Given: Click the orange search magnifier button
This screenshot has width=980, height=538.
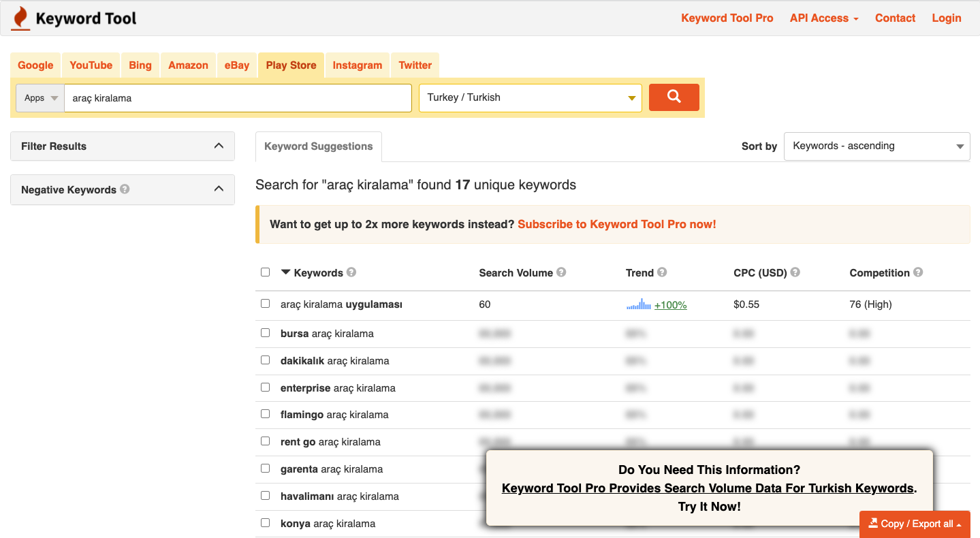Looking at the screenshot, I should coord(674,97).
